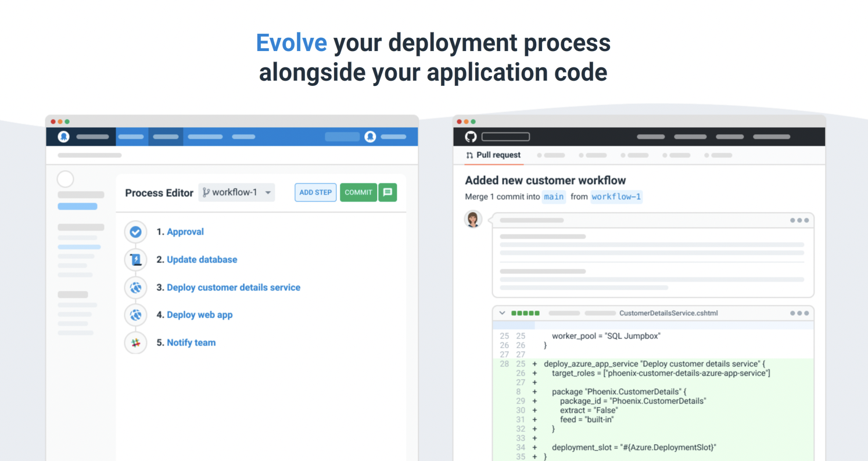868x461 pixels.
Task: Click the Octopus logo in the blue navbar
Action: point(63,136)
